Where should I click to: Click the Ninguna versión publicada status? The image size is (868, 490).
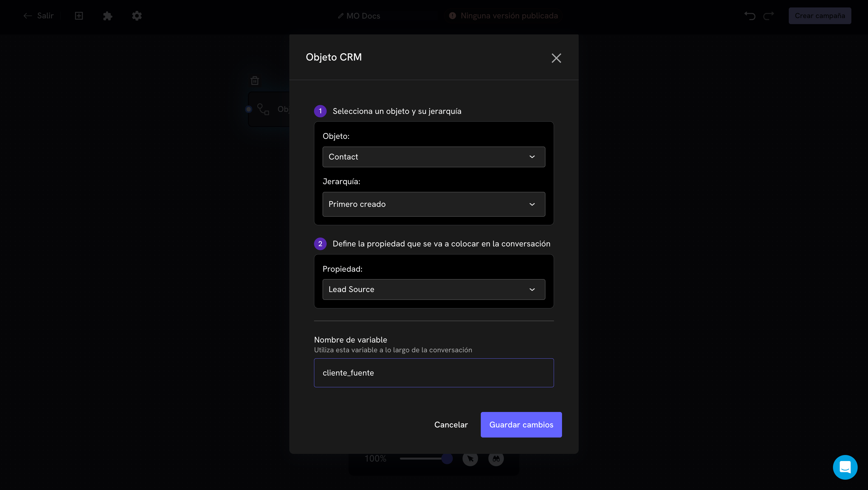pyautogui.click(x=503, y=15)
